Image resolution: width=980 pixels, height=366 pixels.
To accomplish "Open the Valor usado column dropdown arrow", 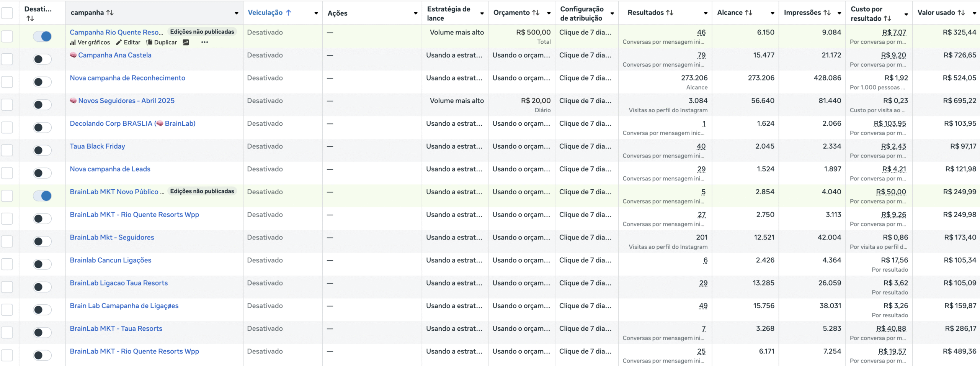I will (x=974, y=13).
